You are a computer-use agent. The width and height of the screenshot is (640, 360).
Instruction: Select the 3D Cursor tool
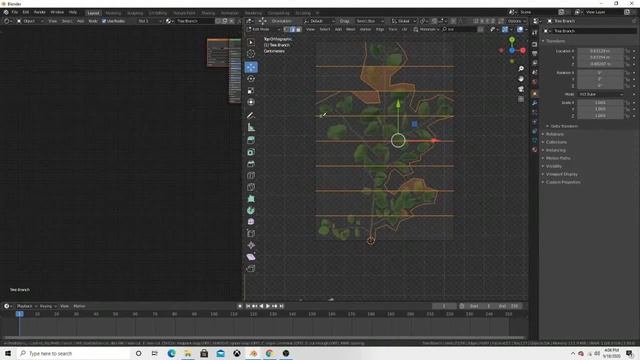point(251,54)
